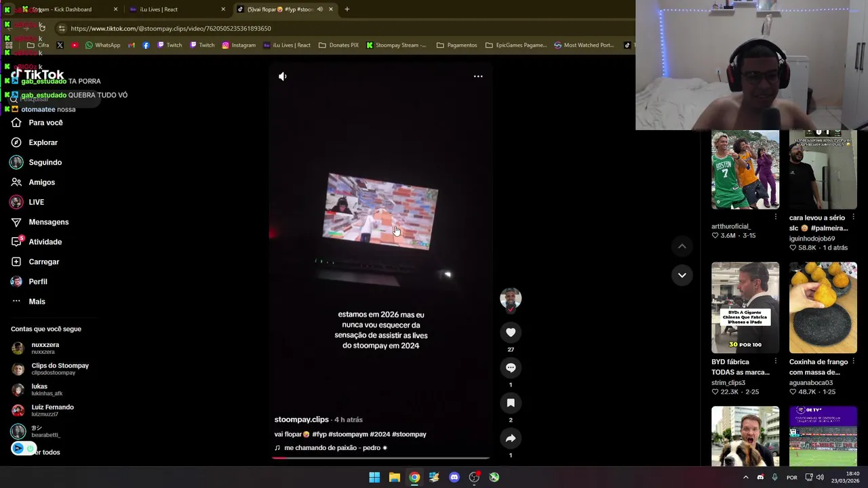Open the GE TV football video thumbnail
Viewport: 868px width, 488px height.
(x=823, y=436)
